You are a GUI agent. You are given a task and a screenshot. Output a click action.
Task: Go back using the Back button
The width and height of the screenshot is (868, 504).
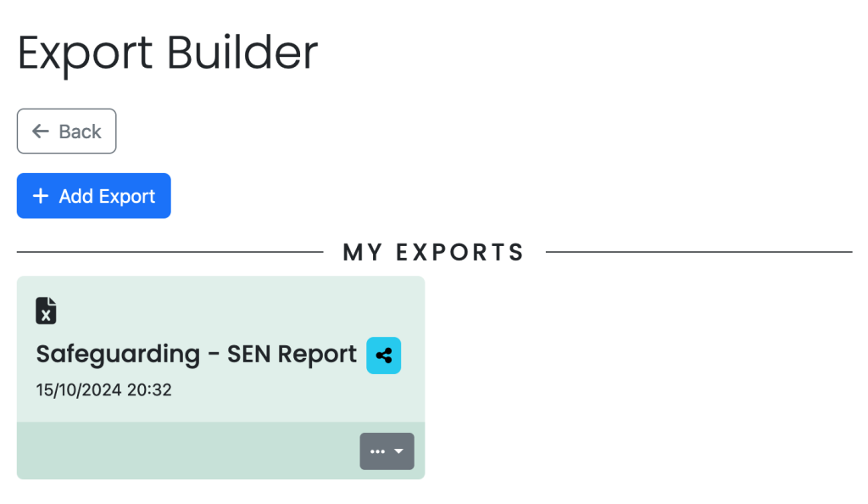coord(66,132)
